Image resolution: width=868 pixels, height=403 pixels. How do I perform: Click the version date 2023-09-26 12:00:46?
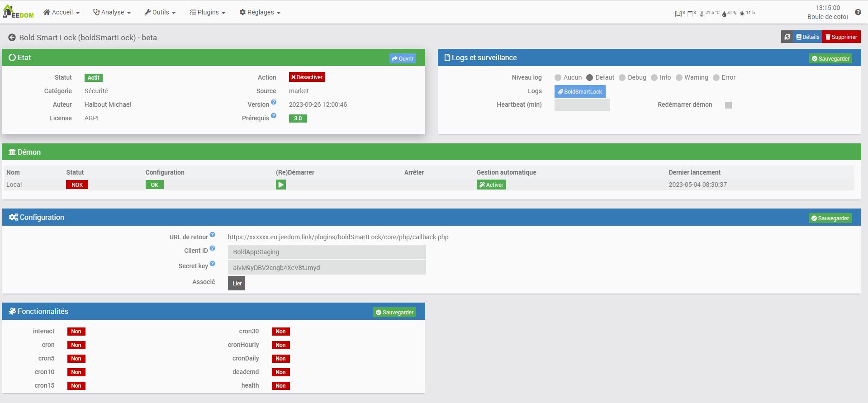coord(318,104)
